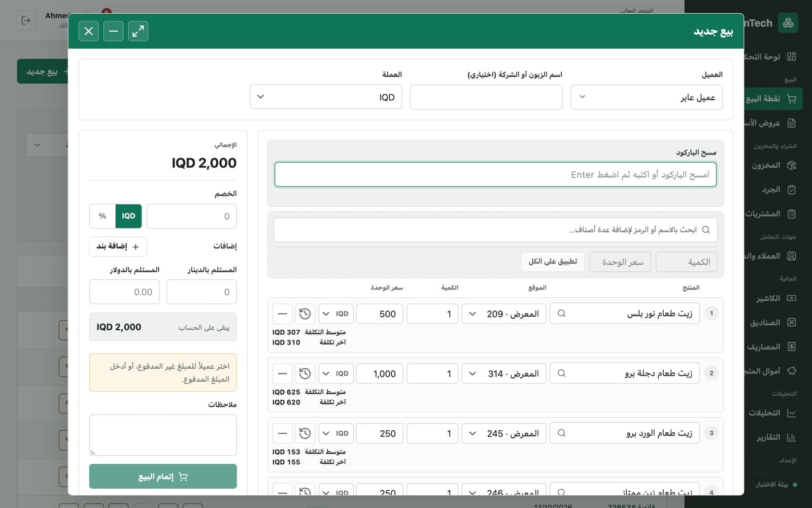Click the المستلم بالدولار received field

(x=124, y=292)
